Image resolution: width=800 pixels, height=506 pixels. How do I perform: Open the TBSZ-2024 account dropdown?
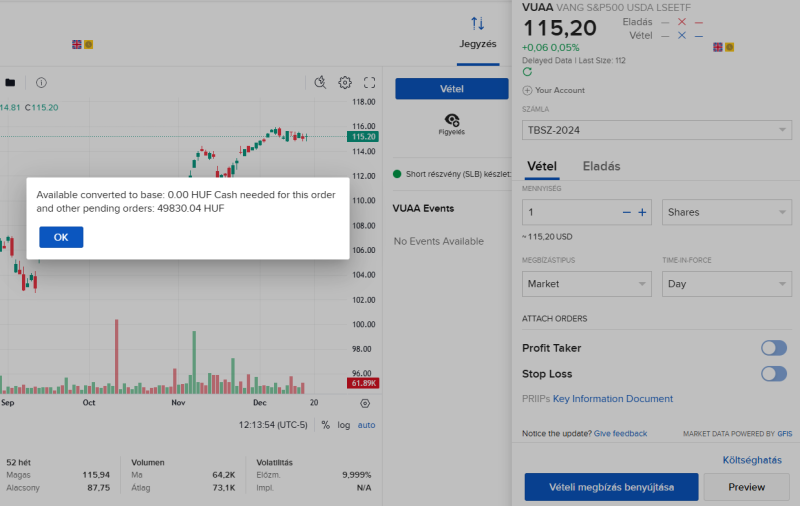[657, 130]
